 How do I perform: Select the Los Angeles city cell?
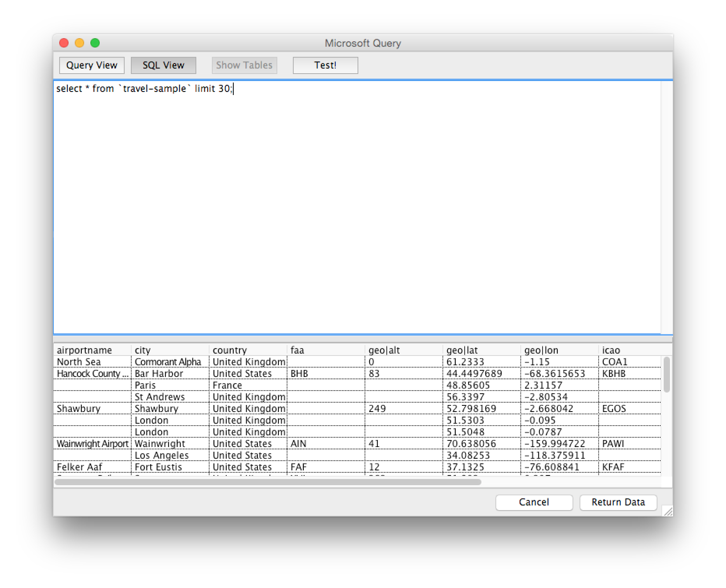[170, 455]
